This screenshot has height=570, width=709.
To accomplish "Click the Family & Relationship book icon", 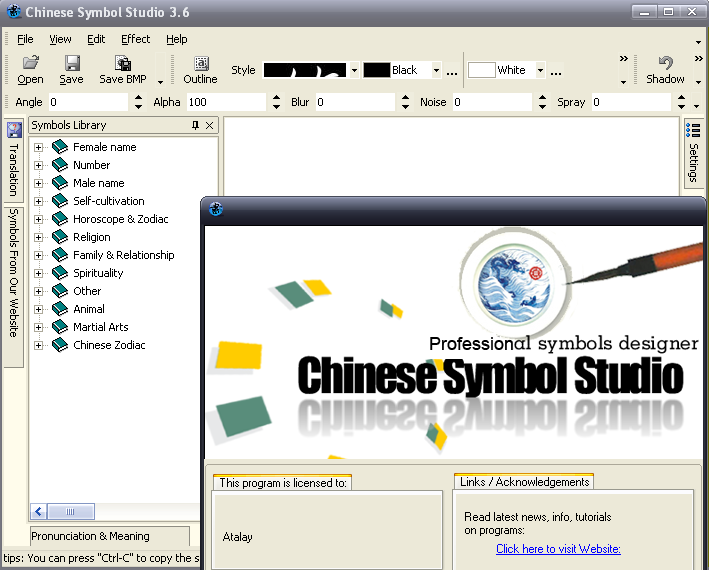I will [60, 255].
